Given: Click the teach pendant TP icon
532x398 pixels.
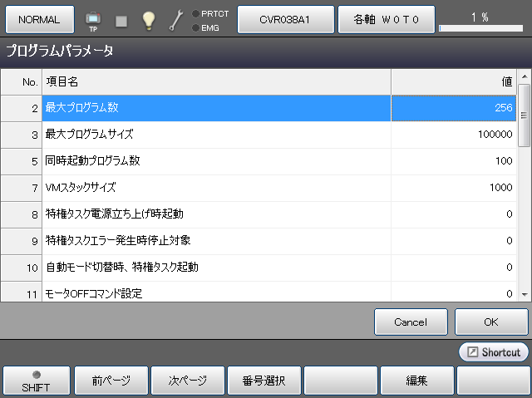Looking at the screenshot, I should pos(93,20).
